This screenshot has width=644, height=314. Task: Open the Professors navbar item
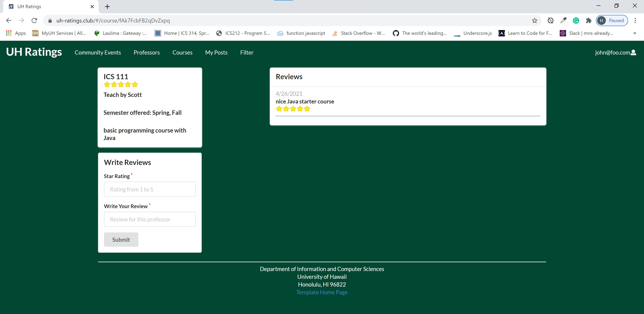(x=146, y=53)
